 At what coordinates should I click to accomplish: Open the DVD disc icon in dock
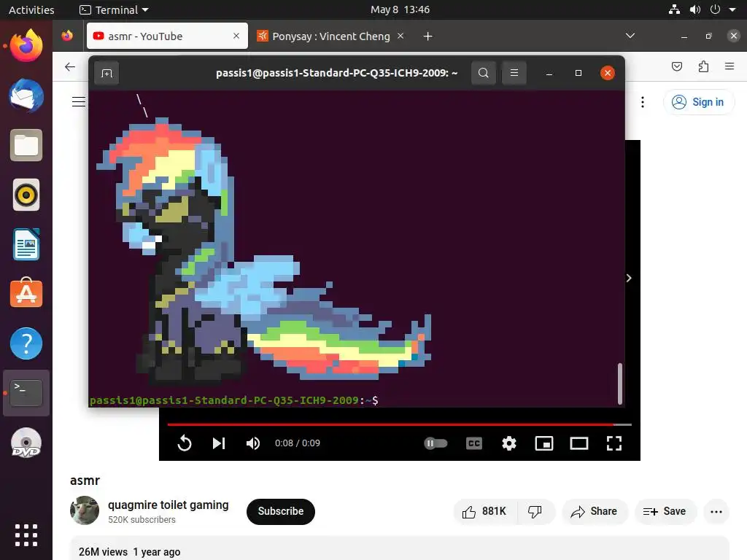(26, 443)
